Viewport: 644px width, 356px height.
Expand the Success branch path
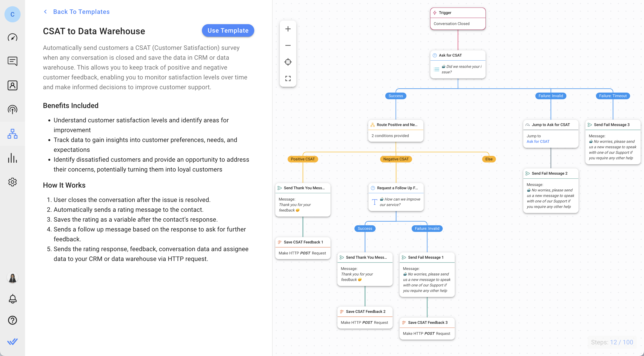point(395,95)
